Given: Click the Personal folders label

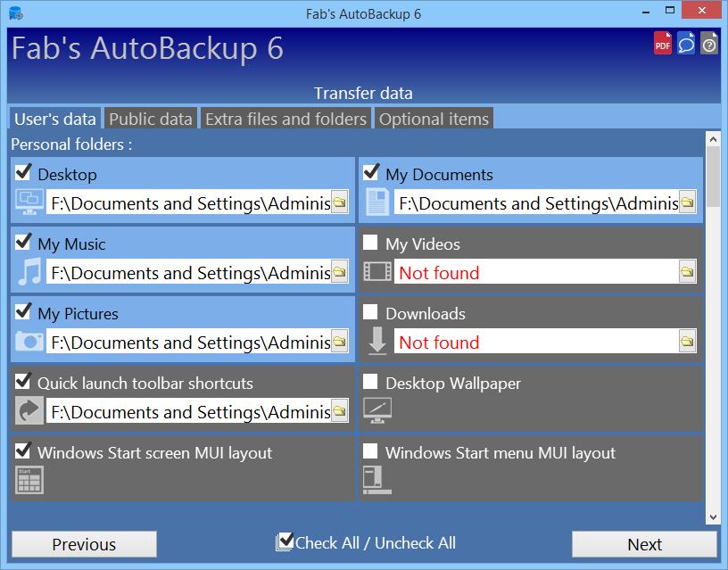Looking at the screenshot, I should tap(71, 145).
